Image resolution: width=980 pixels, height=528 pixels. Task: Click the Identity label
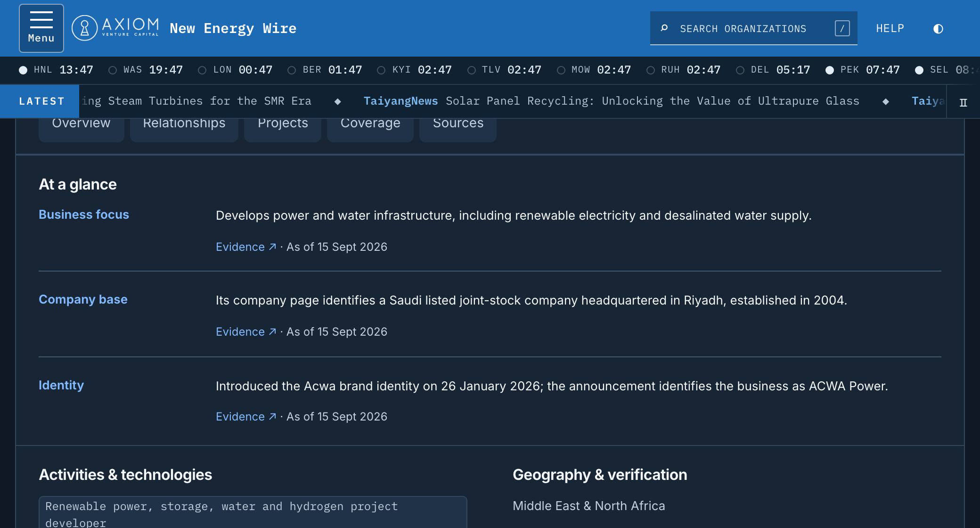pos(61,385)
